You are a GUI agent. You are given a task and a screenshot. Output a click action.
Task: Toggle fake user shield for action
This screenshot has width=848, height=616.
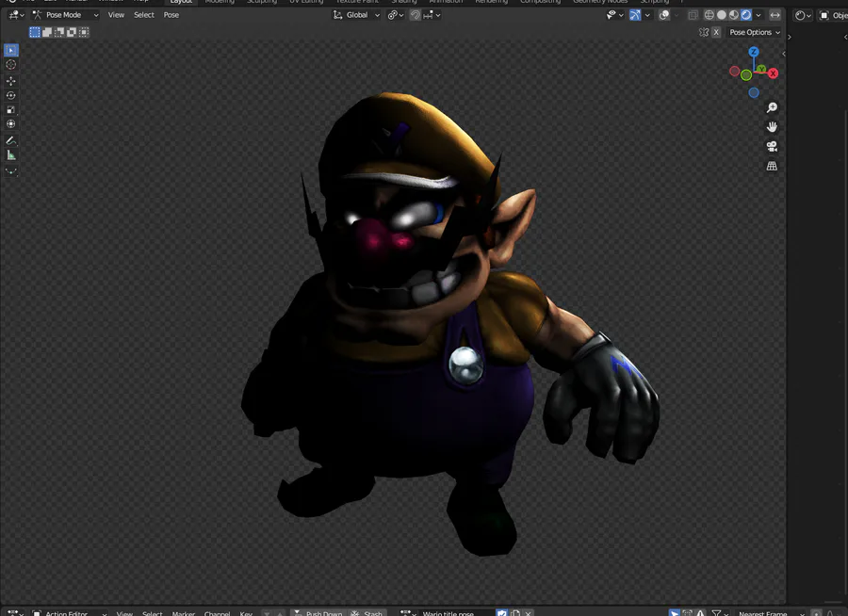tap(502, 613)
